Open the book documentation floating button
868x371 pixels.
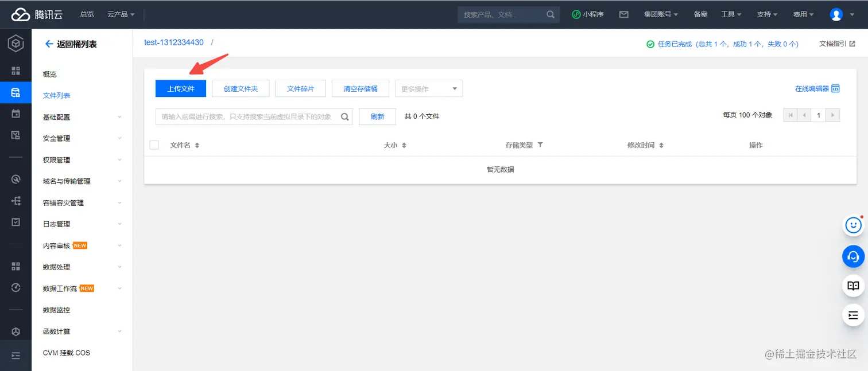point(853,286)
